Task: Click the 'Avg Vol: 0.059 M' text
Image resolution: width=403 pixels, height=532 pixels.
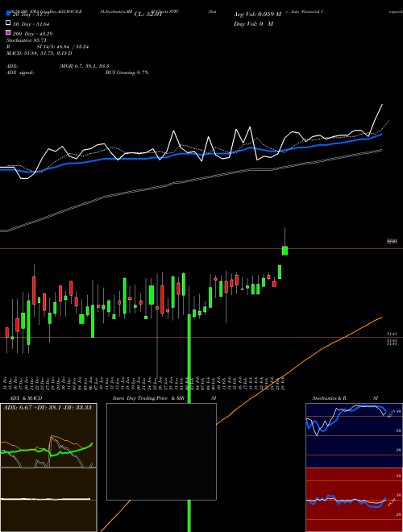Action: [x=257, y=15]
